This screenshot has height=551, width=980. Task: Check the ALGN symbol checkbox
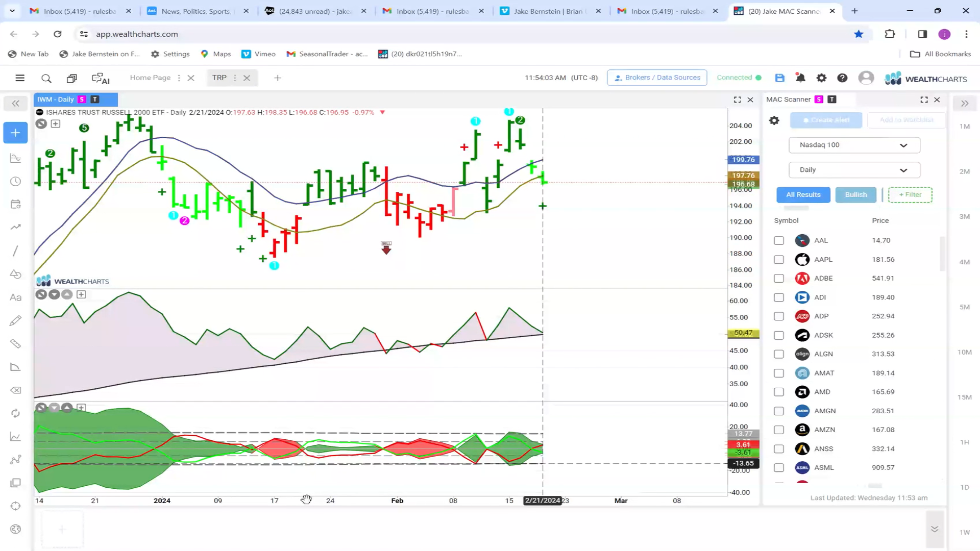click(x=779, y=354)
